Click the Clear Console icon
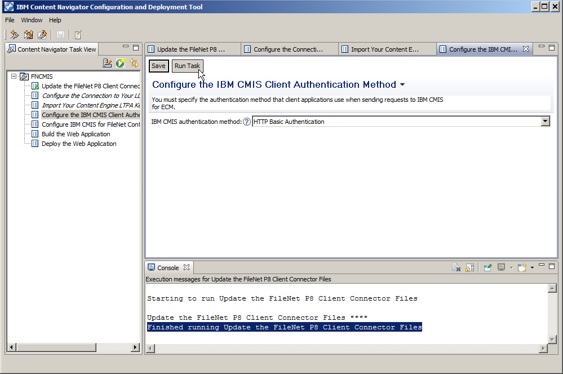 point(456,268)
